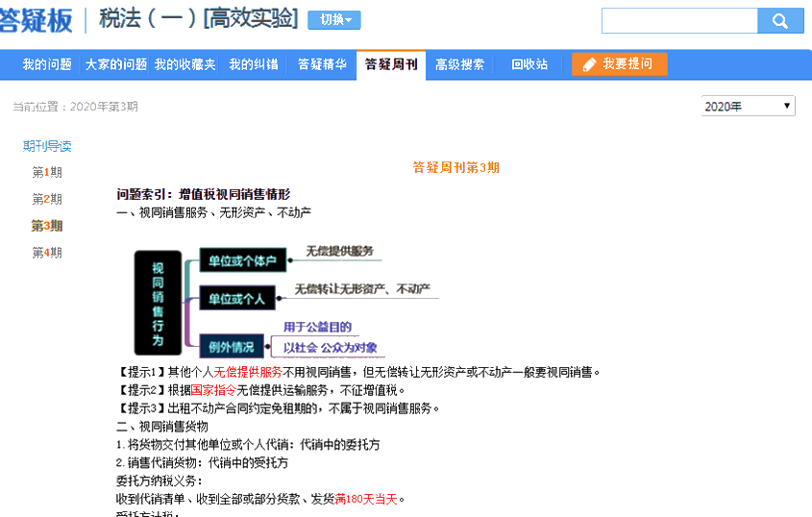Image resolution: width=812 pixels, height=517 pixels.
Task: Open issue 第4期 in the sidebar
Action: tap(47, 253)
